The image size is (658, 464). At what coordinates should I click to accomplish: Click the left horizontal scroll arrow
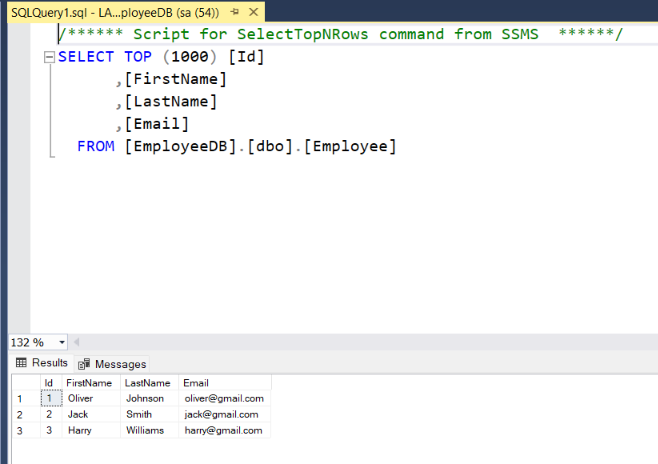click(76, 342)
